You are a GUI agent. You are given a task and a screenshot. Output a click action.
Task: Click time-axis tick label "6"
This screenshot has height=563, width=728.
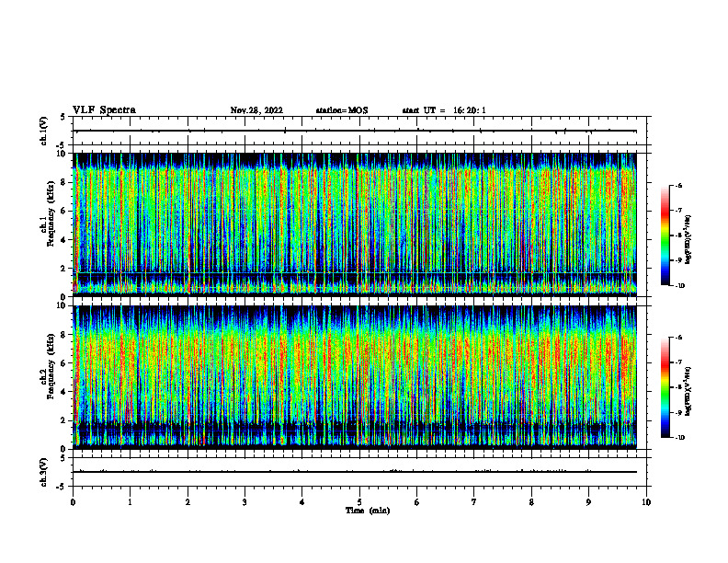pyautogui.click(x=417, y=502)
